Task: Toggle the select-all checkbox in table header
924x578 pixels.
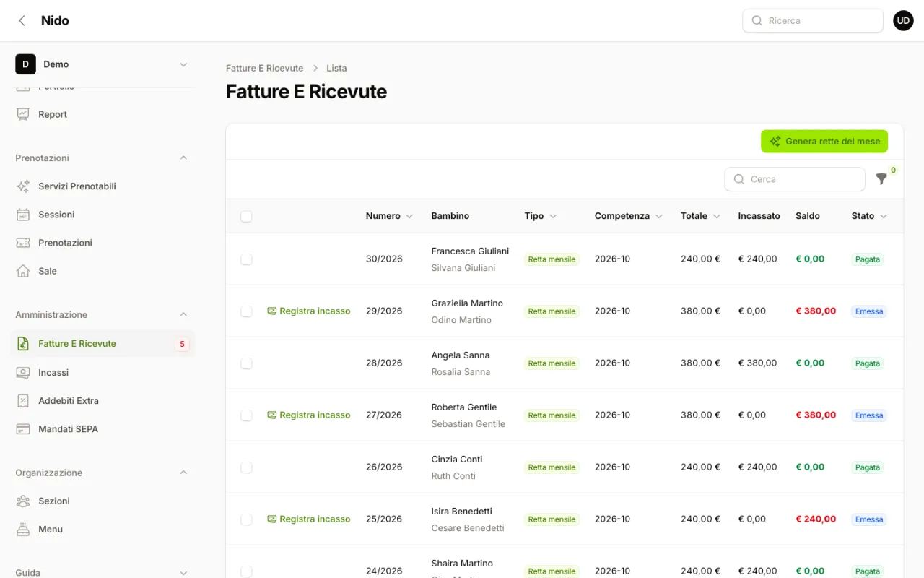Action: [246, 216]
